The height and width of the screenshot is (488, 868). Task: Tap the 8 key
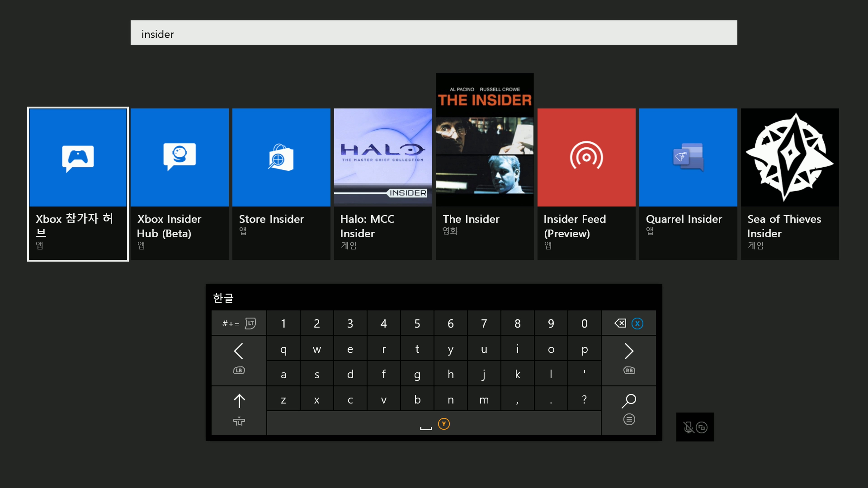click(518, 323)
